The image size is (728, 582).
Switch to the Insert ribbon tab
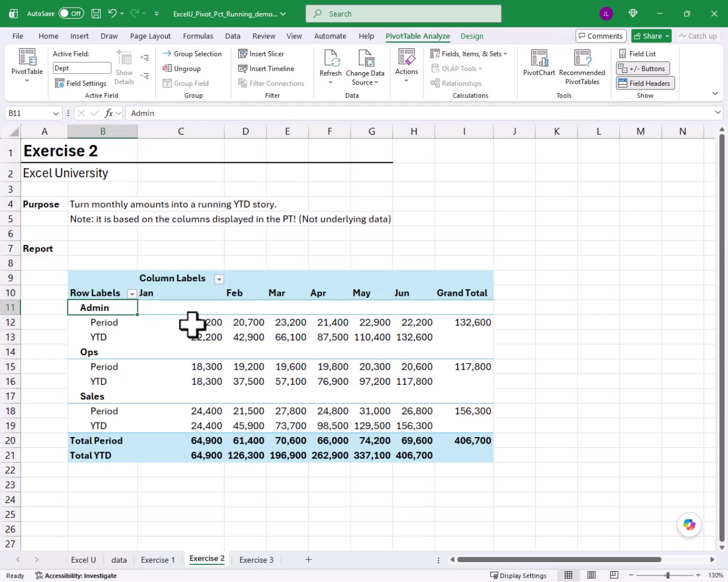point(79,36)
